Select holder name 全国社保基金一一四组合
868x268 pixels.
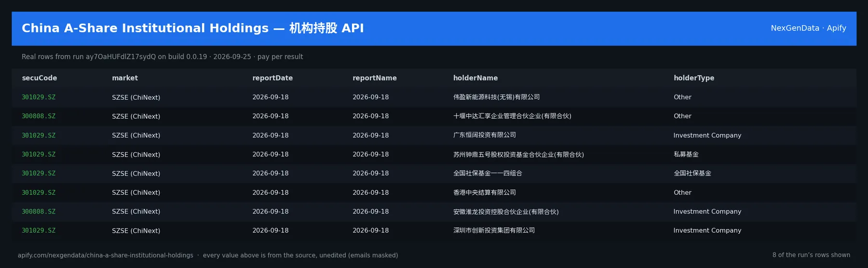point(488,174)
